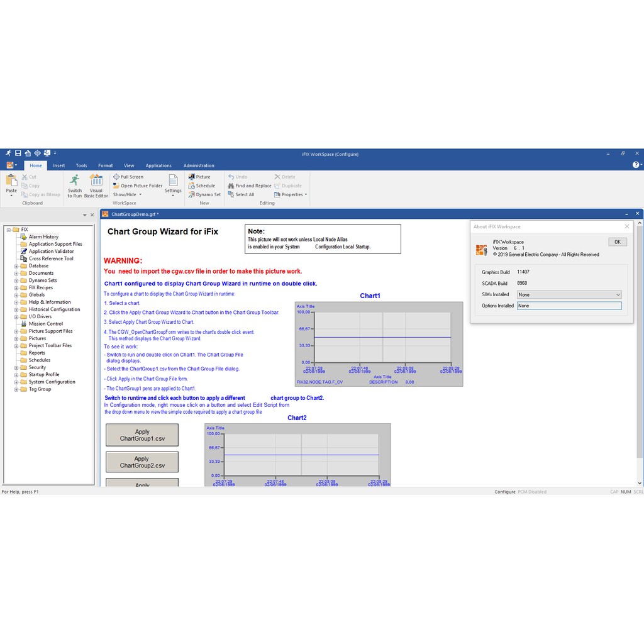
Task: Switch to the Administration ribbon tab
Action: click(199, 165)
